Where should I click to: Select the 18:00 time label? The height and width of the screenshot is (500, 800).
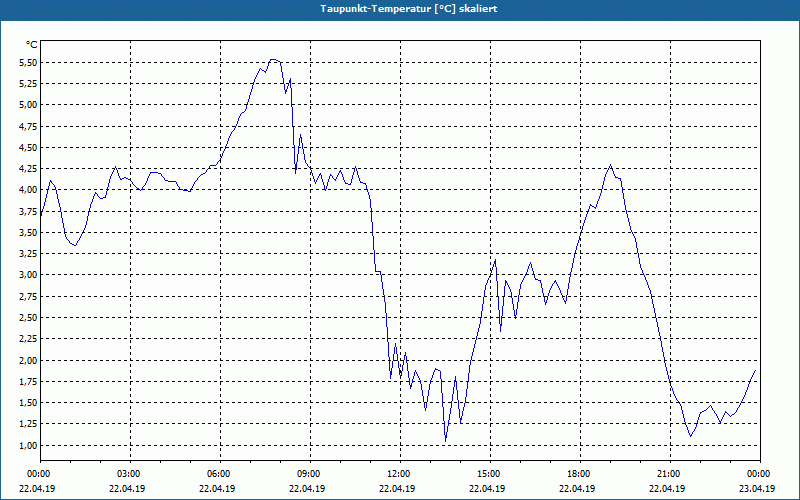pyautogui.click(x=577, y=474)
